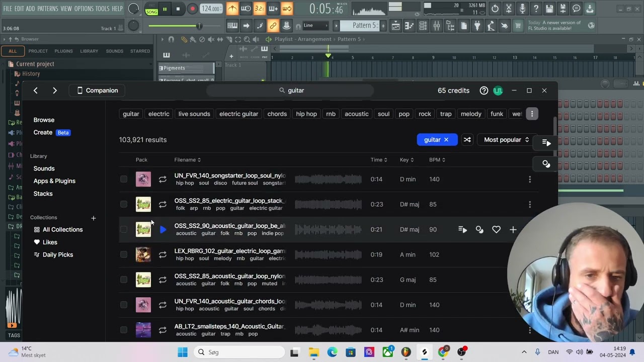Open Windows Start menu on taskbar
The image size is (644, 362).
(183, 352)
